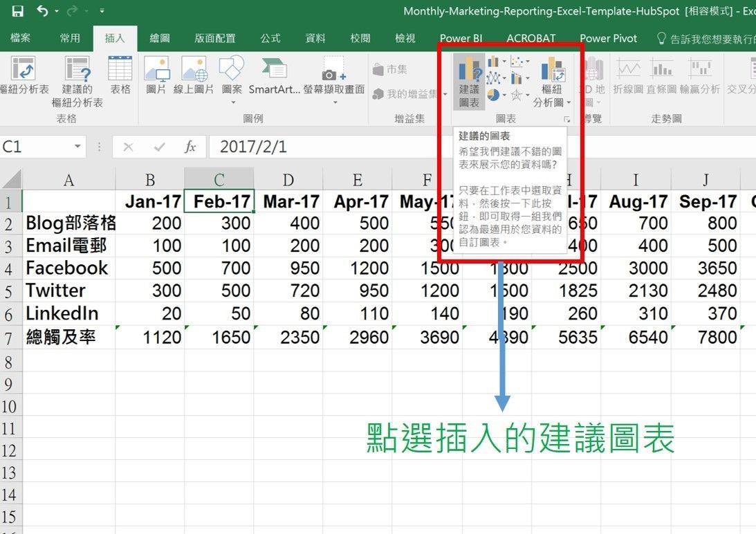Select column D header
Screen dimensions: 756x534
click(288, 179)
